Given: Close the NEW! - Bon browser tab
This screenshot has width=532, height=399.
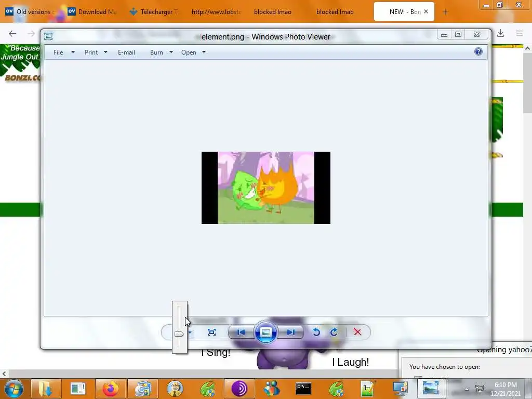Looking at the screenshot, I should click(x=426, y=11).
